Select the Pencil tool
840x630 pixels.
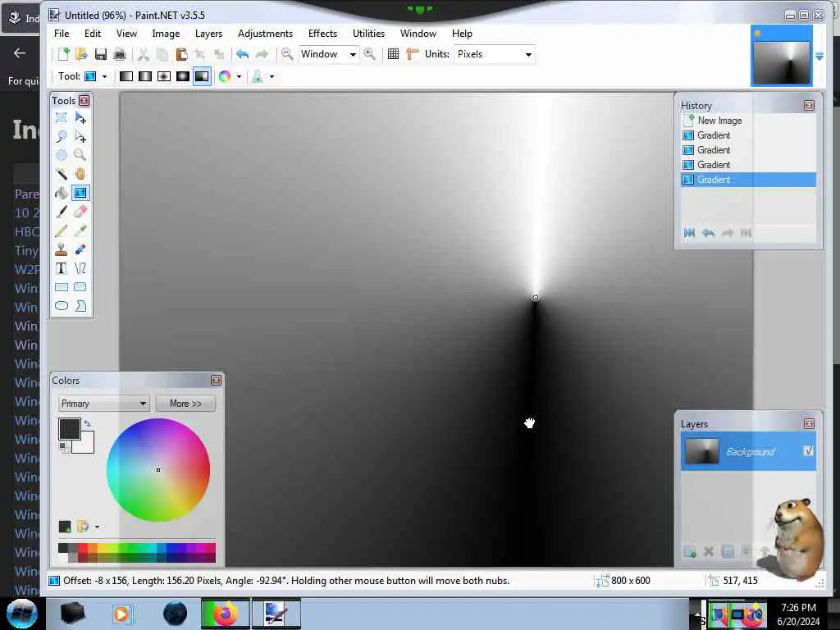(x=61, y=231)
